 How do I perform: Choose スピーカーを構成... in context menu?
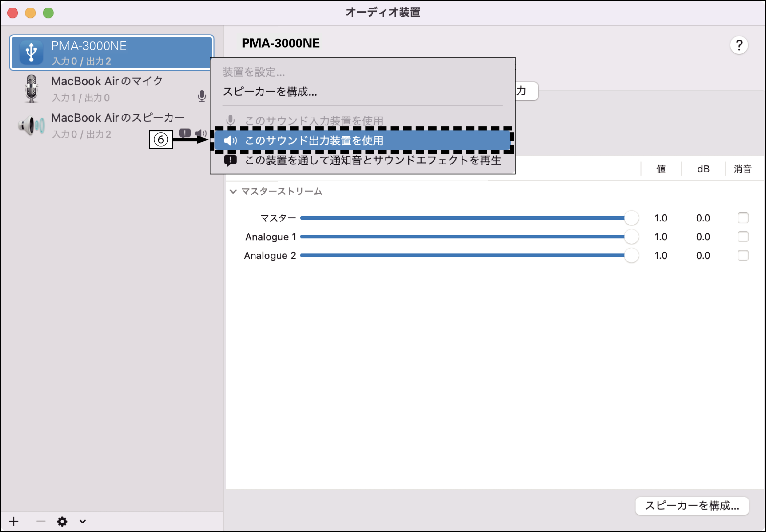click(270, 91)
